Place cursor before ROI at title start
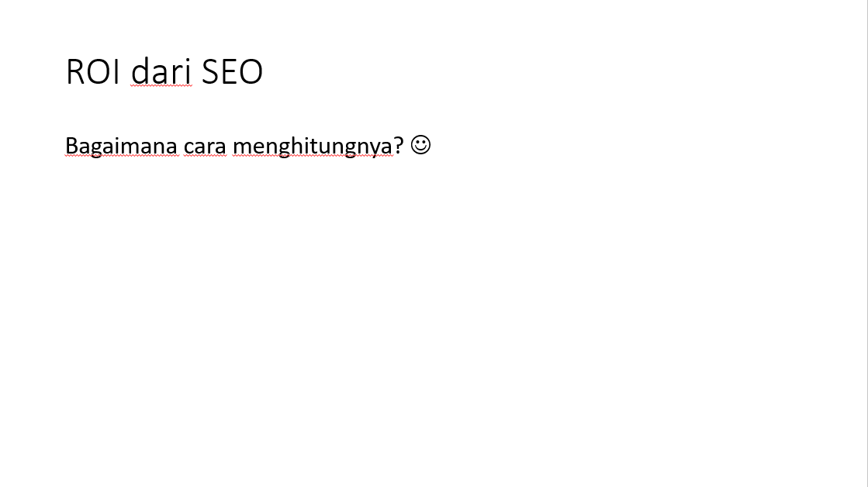 [x=66, y=72]
